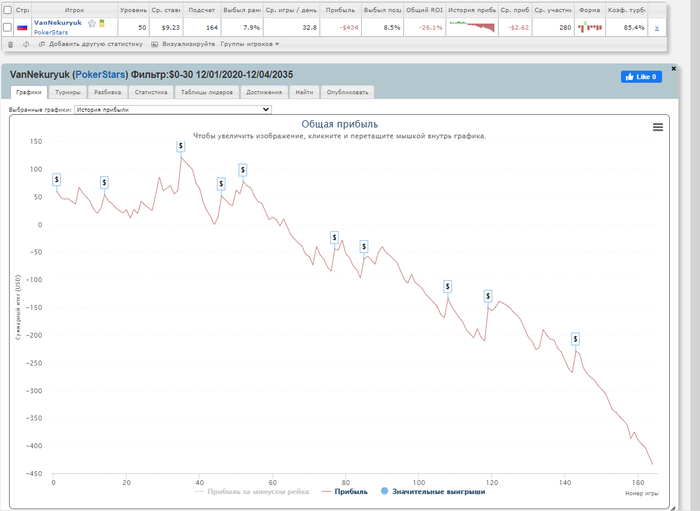Open the 'Разбивка' tab
The width and height of the screenshot is (700, 511).
108,92
